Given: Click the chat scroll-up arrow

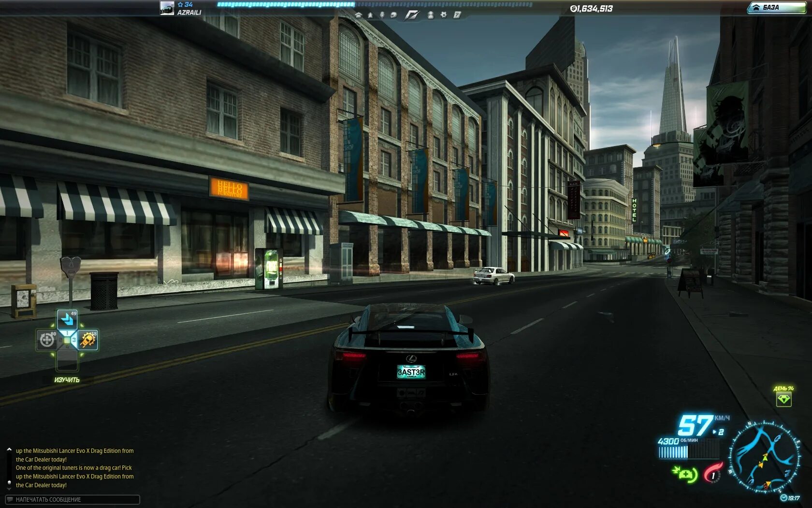Looking at the screenshot, I should (x=9, y=449).
